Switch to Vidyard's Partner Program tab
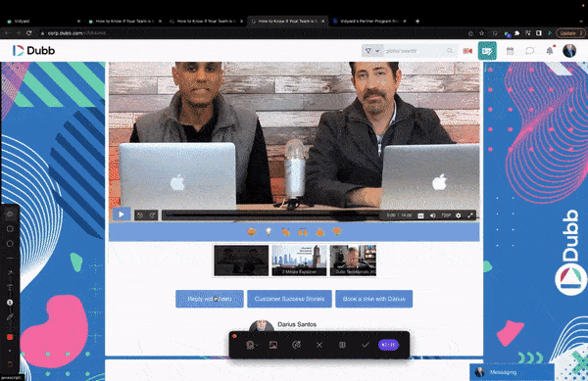 point(369,22)
